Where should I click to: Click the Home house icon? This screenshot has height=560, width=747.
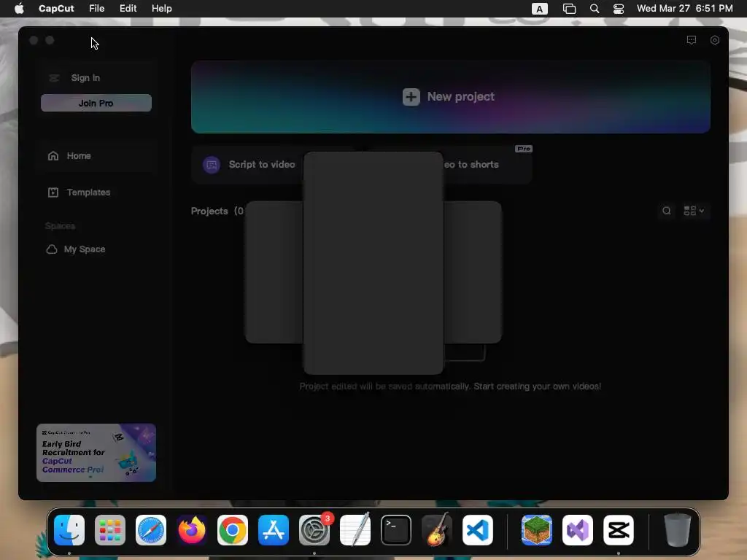tap(53, 156)
